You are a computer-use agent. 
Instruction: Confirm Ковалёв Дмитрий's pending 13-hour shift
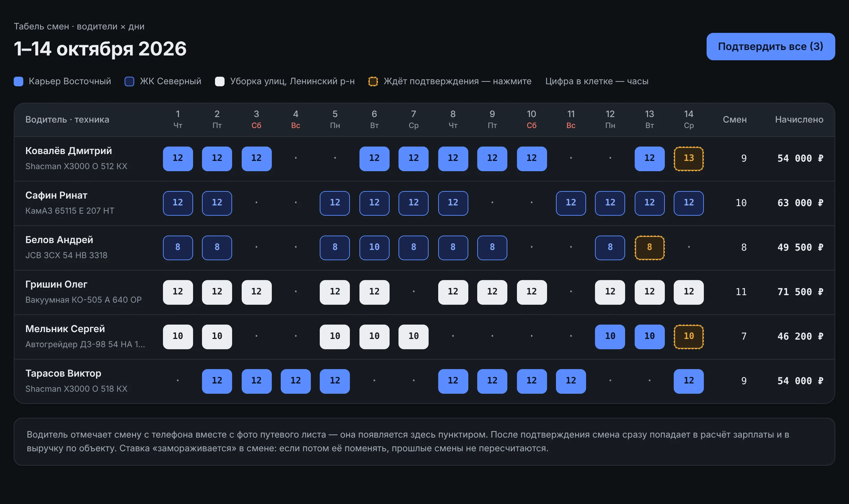[x=688, y=159]
